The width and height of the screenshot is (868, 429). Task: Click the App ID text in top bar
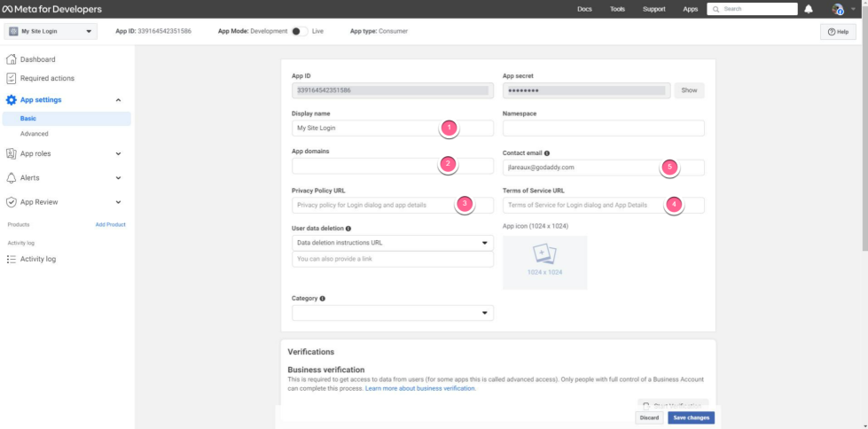pyautogui.click(x=153, y=32)
